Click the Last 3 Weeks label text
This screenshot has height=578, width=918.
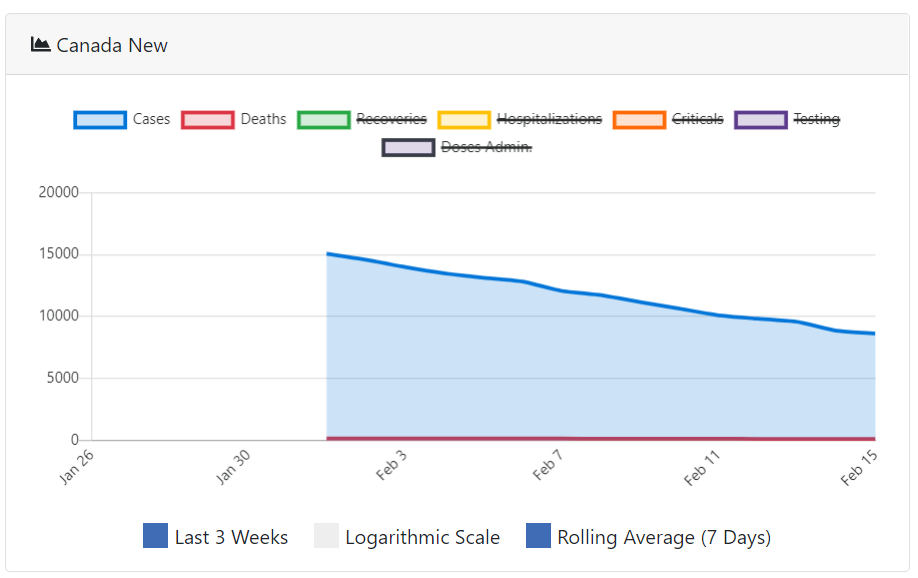(231, 537)
